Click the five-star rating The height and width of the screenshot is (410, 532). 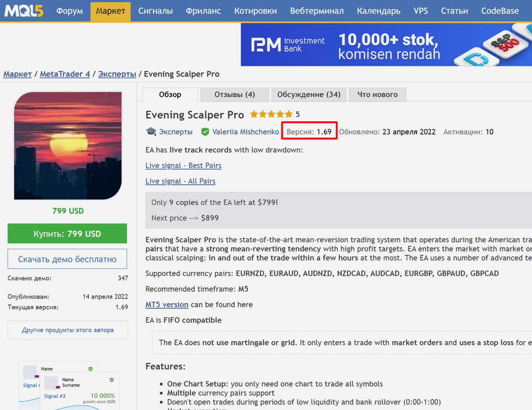click(271, 114)
